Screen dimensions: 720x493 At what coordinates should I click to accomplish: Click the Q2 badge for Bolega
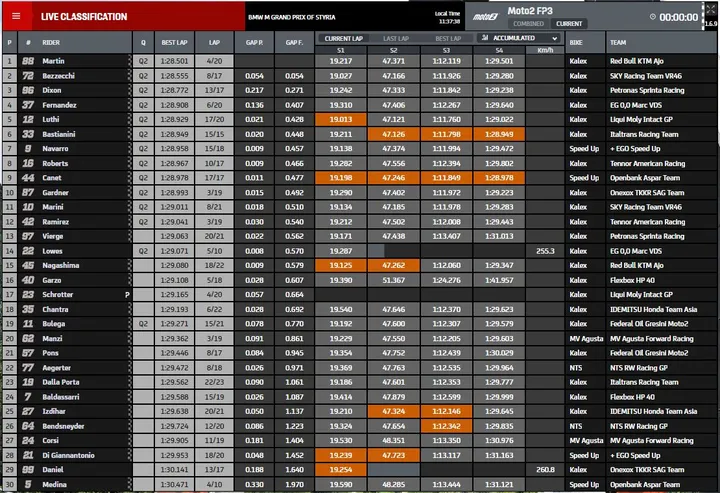click(143, 324)
